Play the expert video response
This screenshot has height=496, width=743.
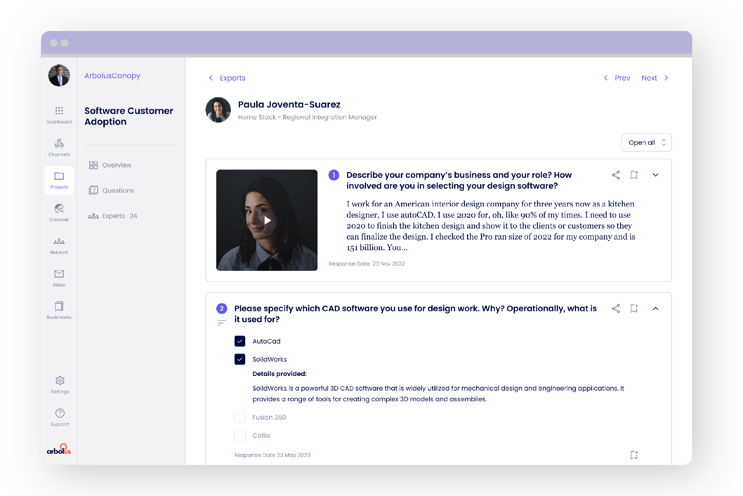pos(267,220)
